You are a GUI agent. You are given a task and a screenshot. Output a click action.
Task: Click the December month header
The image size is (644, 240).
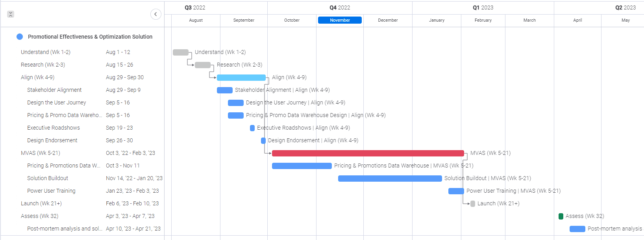(x=388, y=20)
